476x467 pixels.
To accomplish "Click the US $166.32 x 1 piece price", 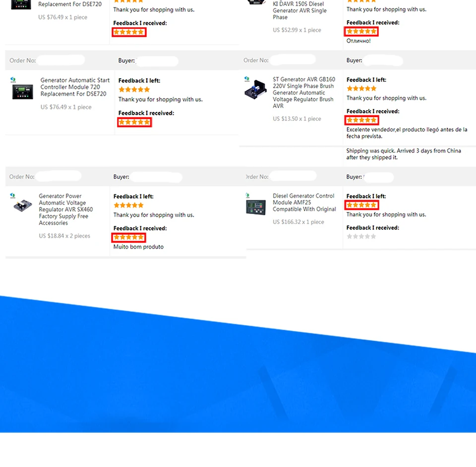I will coord(298,222).
